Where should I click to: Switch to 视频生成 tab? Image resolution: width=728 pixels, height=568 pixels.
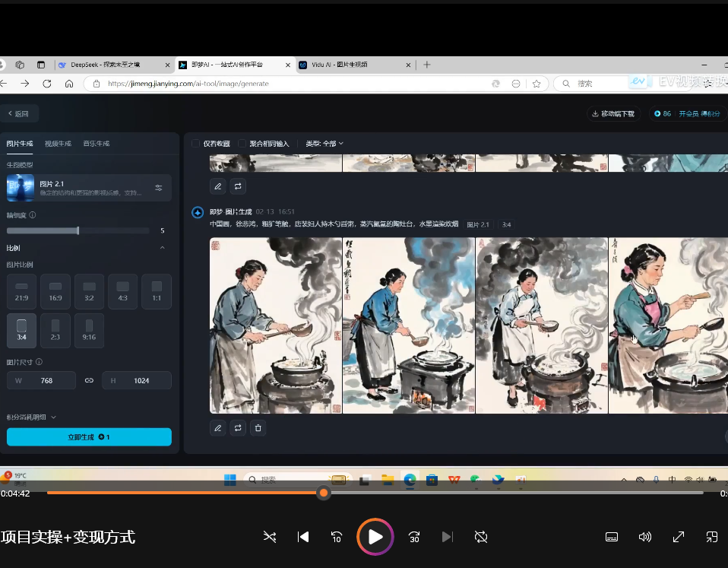[58, 144]
